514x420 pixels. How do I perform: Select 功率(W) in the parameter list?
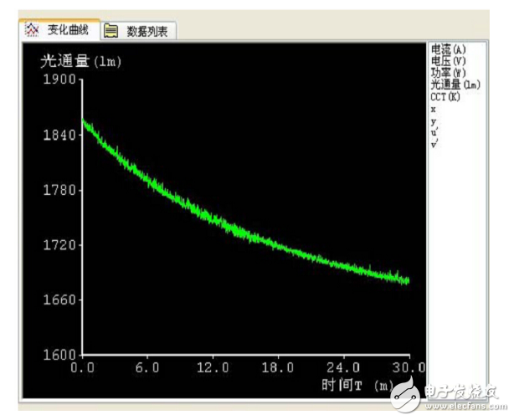448,73
